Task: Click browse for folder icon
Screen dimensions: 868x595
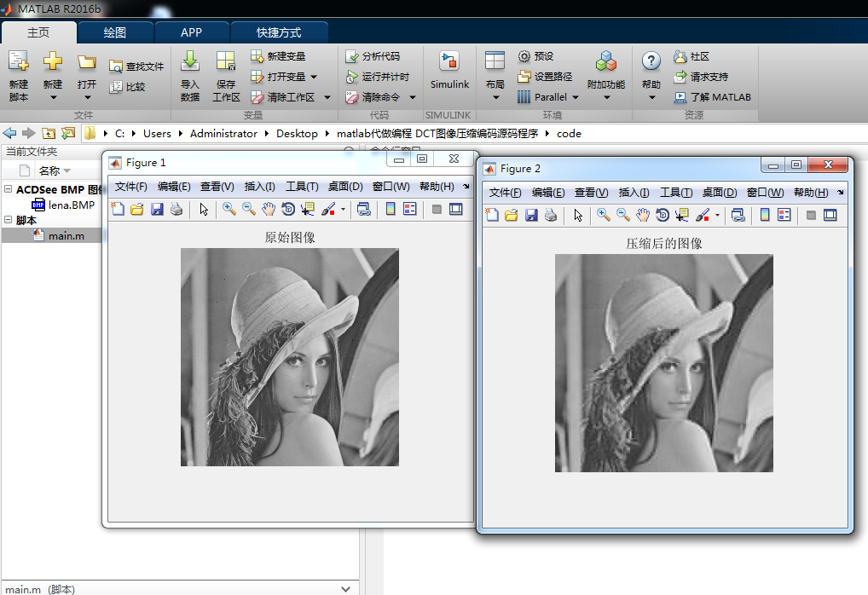Action: point(68,133)
